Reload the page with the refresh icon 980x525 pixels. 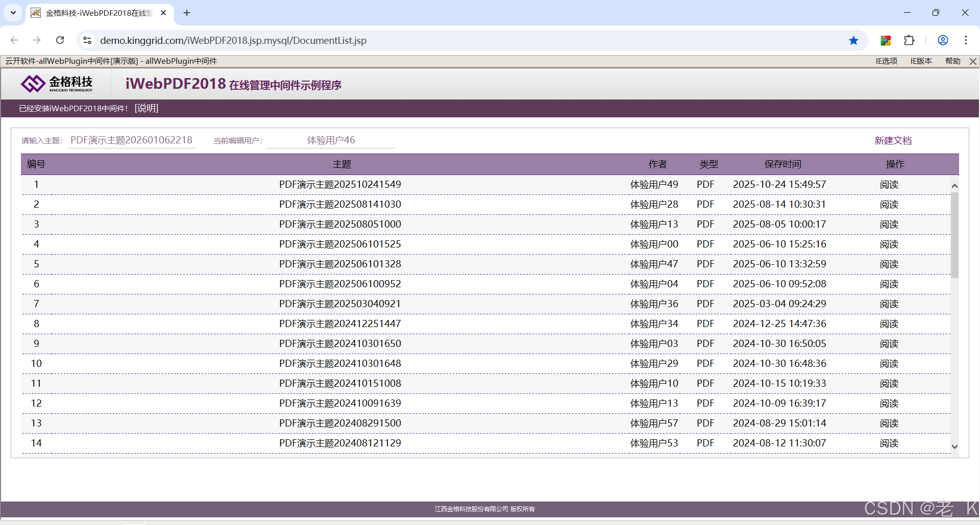60,40
